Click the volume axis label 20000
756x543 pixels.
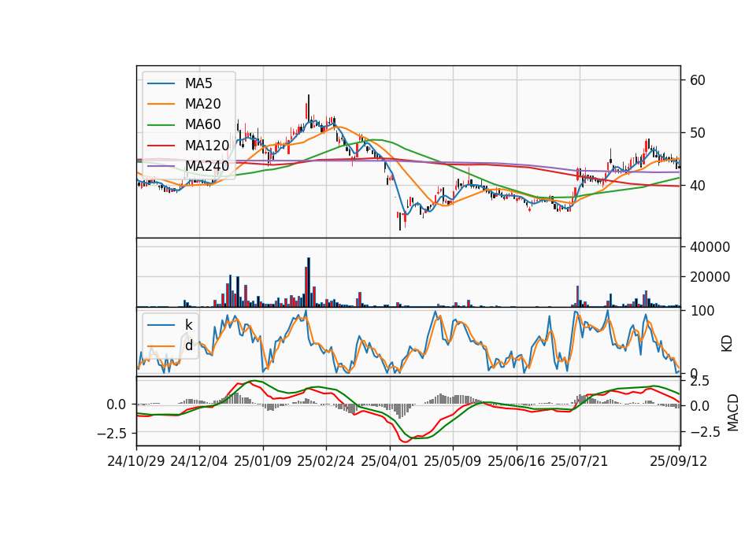coord(710,277)
